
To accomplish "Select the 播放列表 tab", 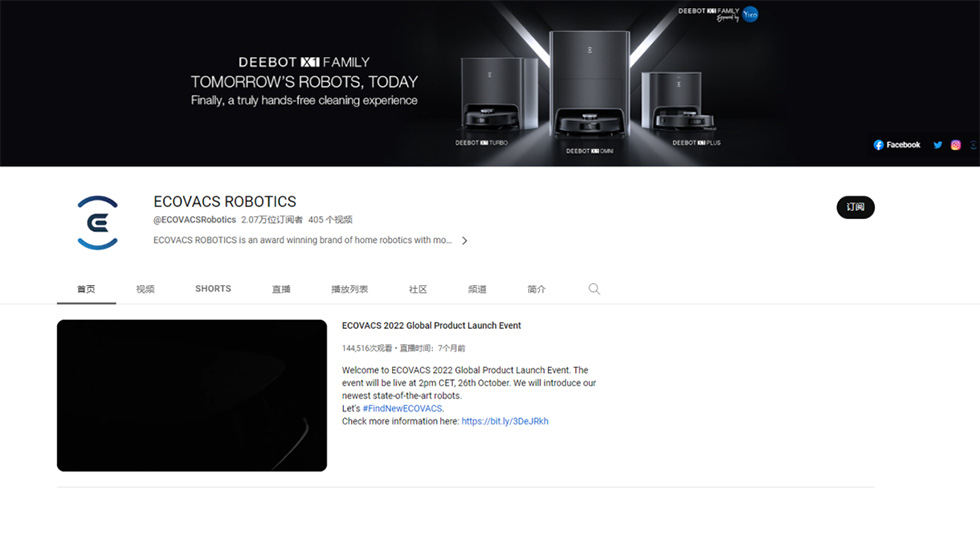I will pos(349,289).
